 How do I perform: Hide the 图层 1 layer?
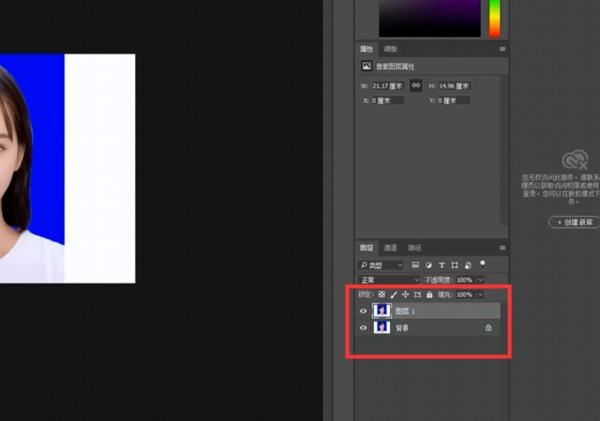[363, 311]
